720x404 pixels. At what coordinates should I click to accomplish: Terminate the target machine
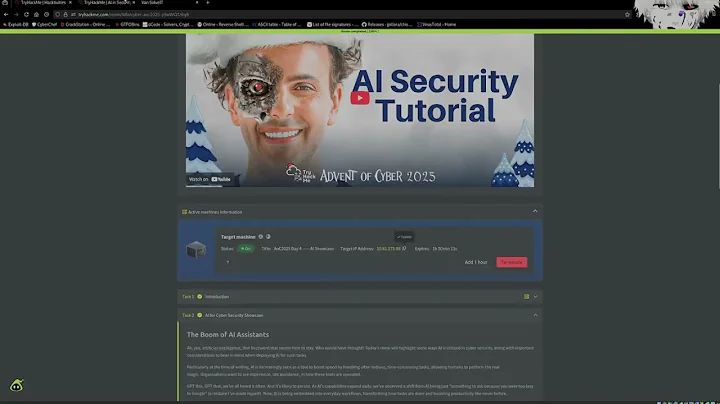click(x=512, y=262)
